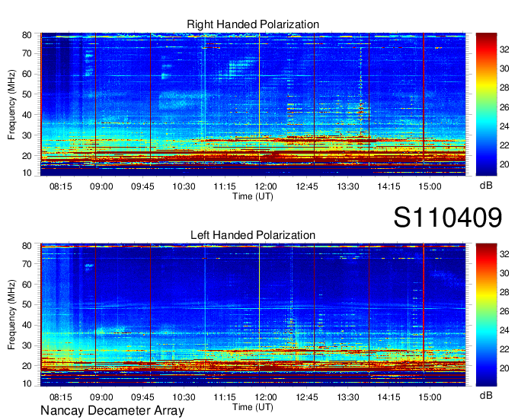518x420 pixels.
Task: Select the 15:00 tick under Right Handed plot
Action: click(x=430, y=186)
